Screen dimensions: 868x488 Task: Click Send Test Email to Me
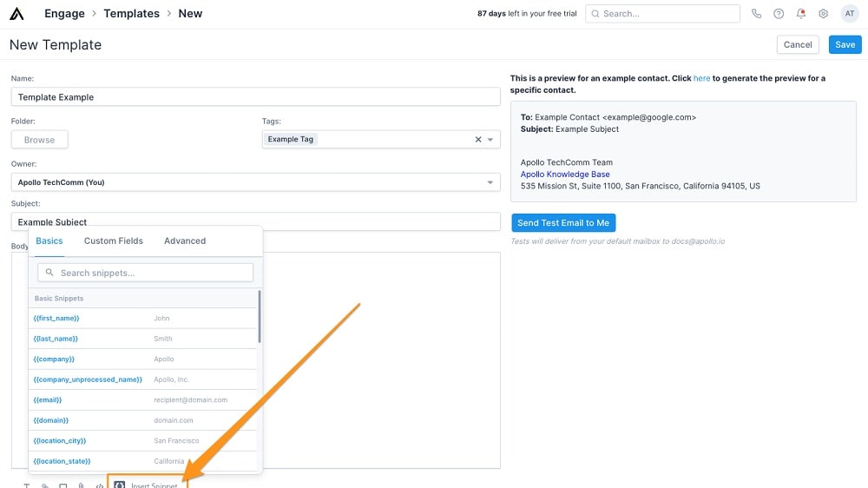[x=563, y=222]
